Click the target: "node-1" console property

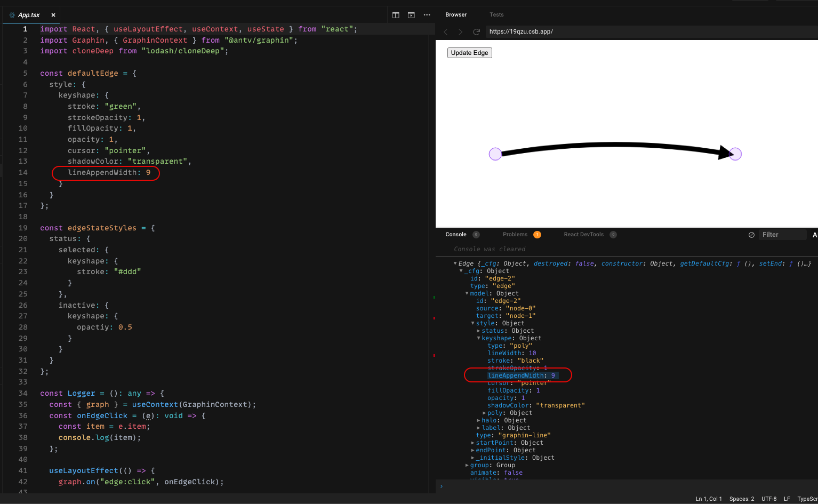(506, 316)
